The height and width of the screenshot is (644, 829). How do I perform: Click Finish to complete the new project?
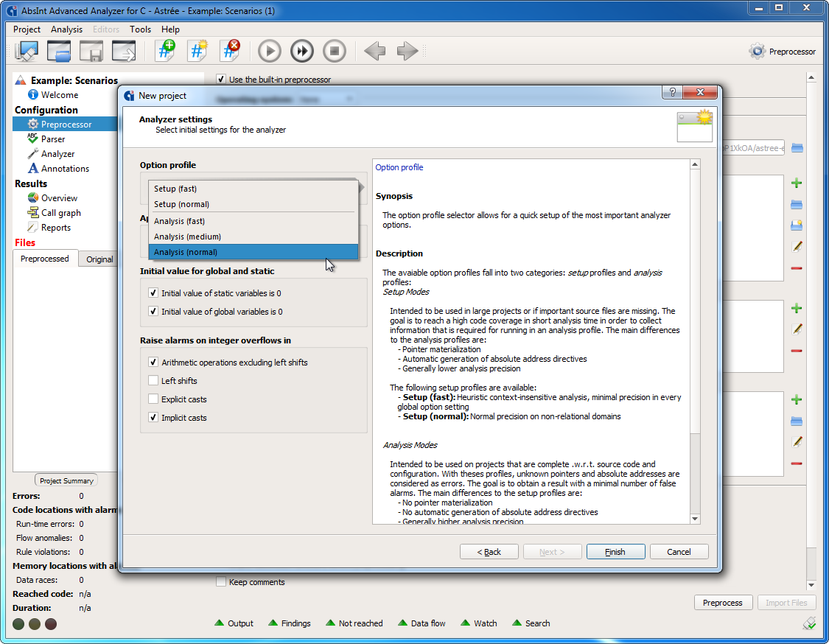tap(615, 551)
